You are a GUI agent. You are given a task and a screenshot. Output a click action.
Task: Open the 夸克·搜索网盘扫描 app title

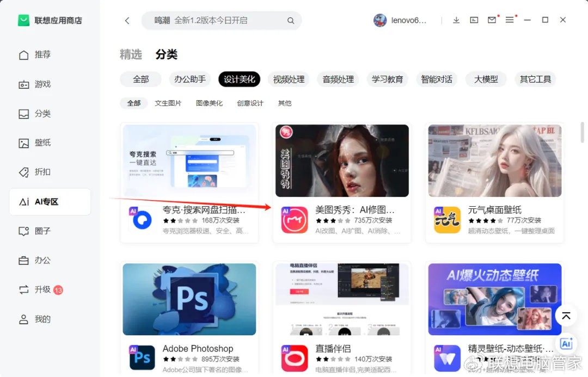point(204,210)
